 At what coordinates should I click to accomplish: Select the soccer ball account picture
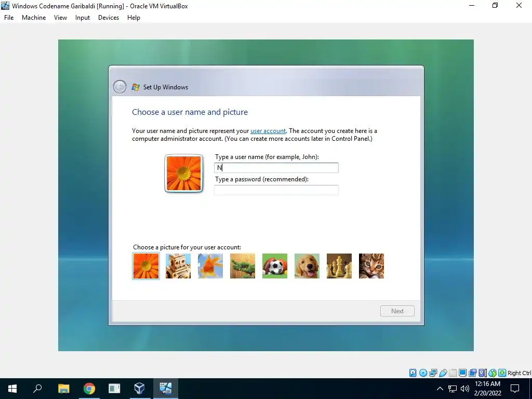pyautogui.click(x=275, y=266)
